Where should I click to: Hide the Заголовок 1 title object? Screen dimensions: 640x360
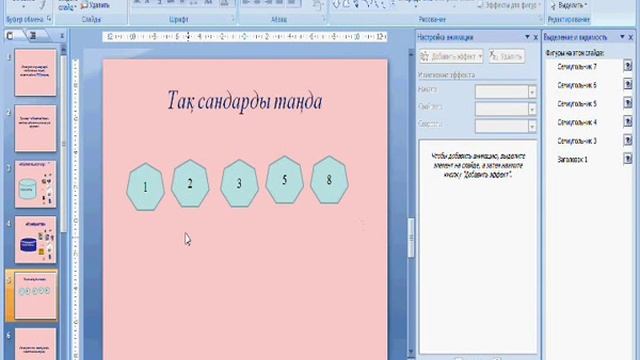point(628,159)
